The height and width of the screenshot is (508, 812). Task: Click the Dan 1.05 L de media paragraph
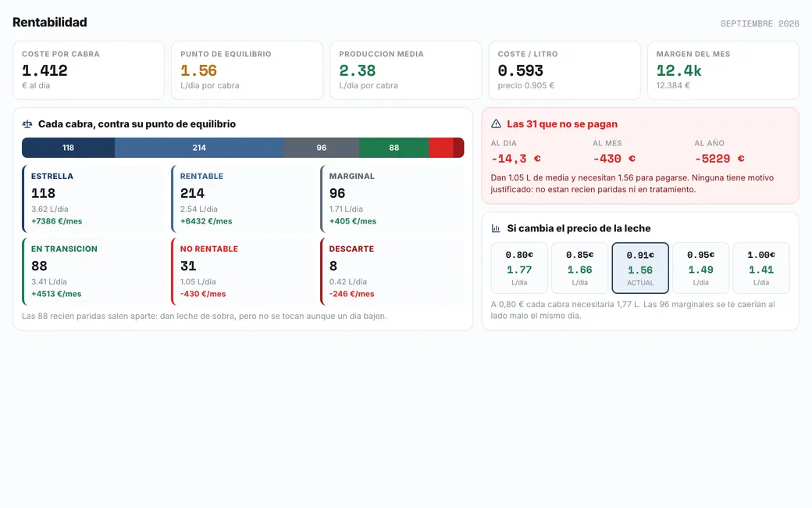632,184
